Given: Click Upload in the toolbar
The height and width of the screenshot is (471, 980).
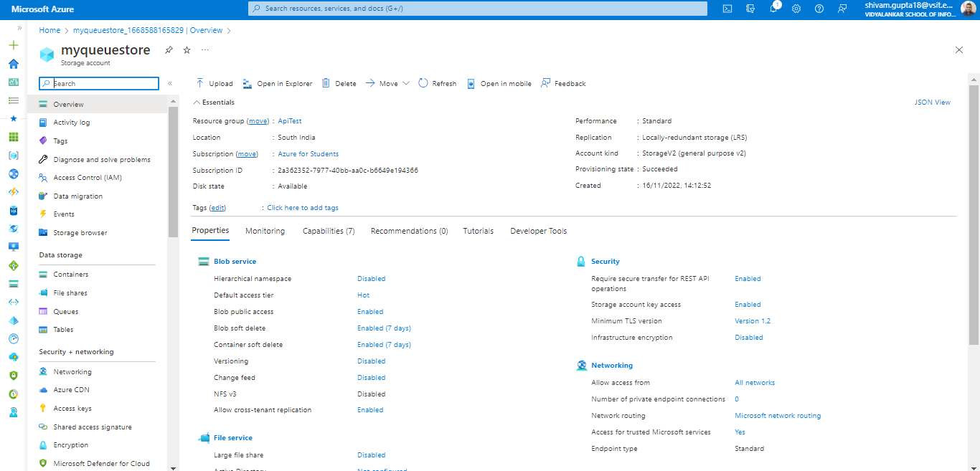Looking at the screenshot, I should 214,84.
